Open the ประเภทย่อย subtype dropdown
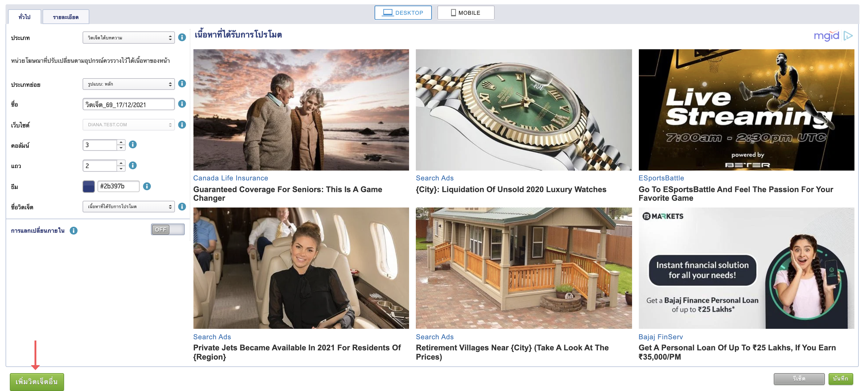The width and height of the screenshot is (868, 391). click(x=128, y=84)
